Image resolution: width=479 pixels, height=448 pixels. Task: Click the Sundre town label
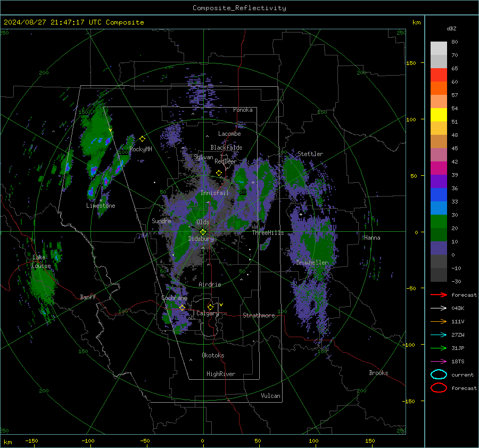click(161, 221)
